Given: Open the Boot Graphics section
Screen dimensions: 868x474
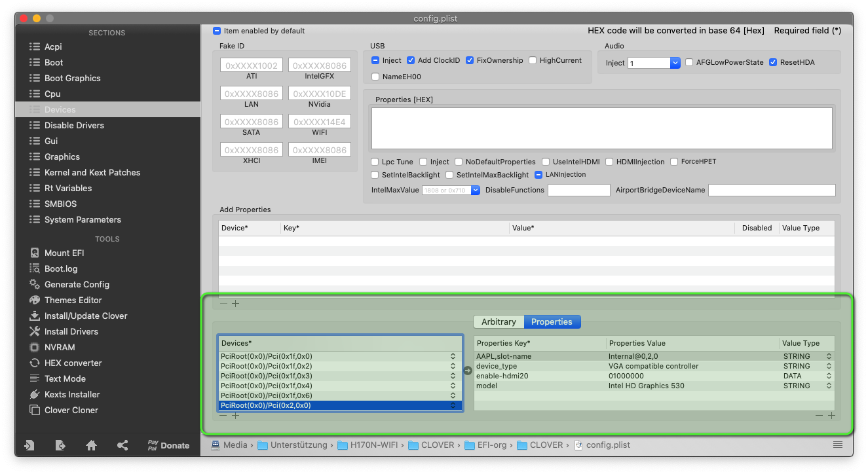Looking at the screenshot, I should tap(107, 78).
